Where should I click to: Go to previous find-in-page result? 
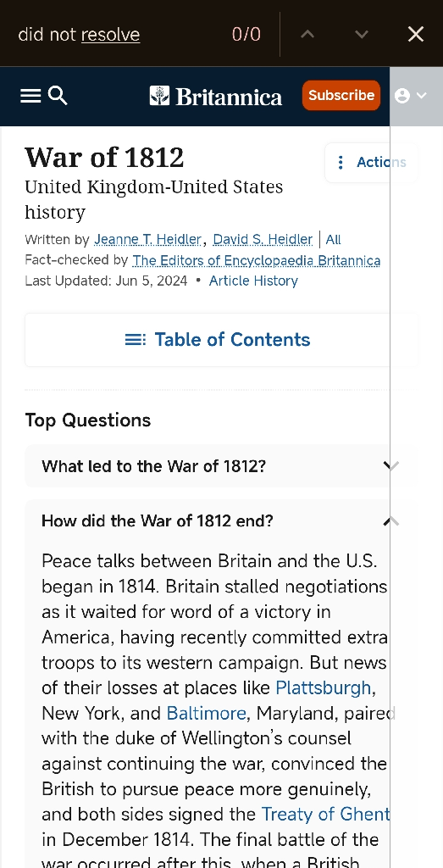[307, 34]
